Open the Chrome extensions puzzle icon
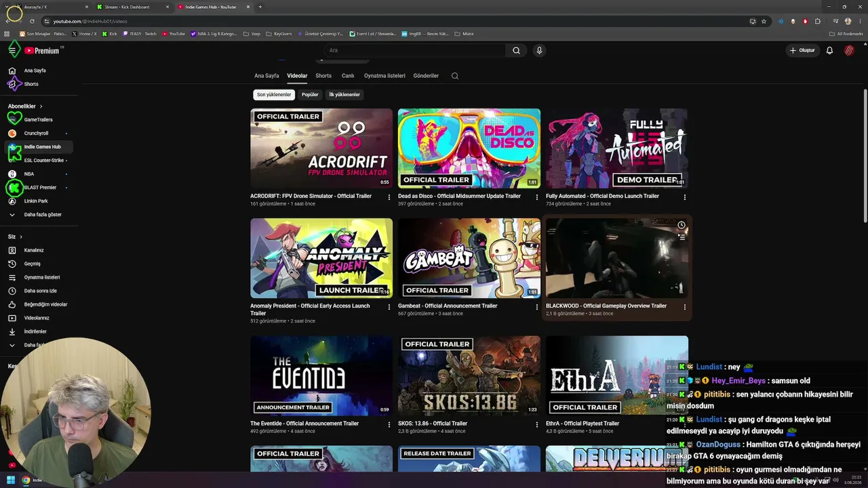Screen dimensions: 868x488 (x=818, y=21)
